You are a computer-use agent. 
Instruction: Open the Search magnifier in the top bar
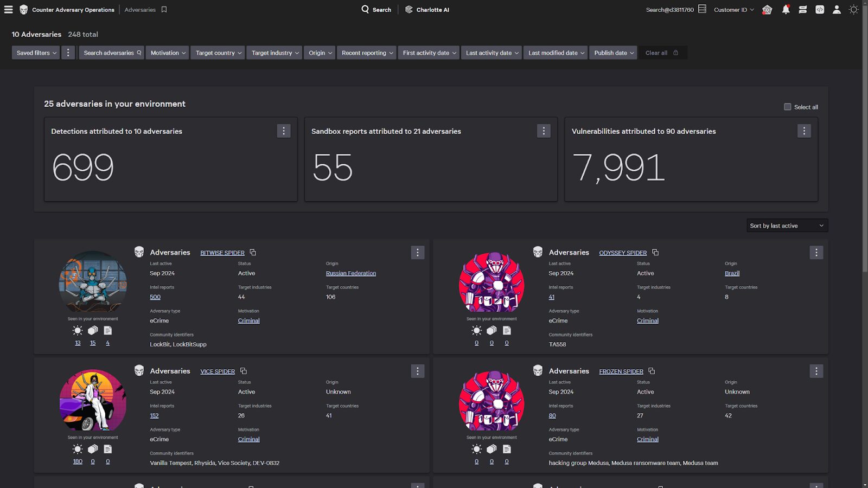(365, 9)
